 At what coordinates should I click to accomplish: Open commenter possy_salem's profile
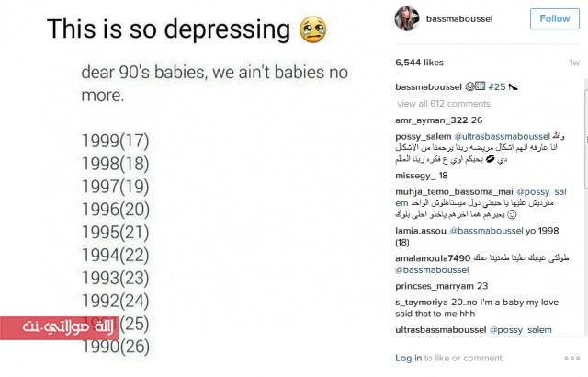click(423, 136)
